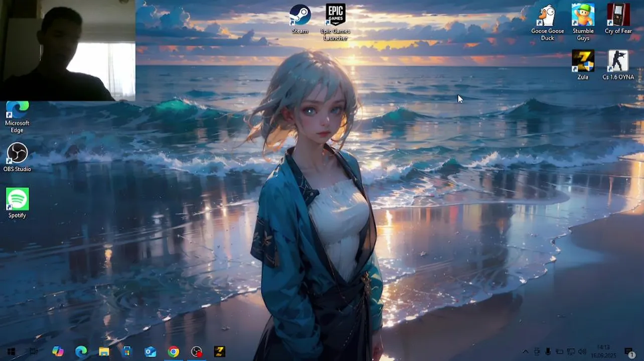Select the Spotify desktop shortcut
Screen dimensions: 644x361
click(17, 204)
